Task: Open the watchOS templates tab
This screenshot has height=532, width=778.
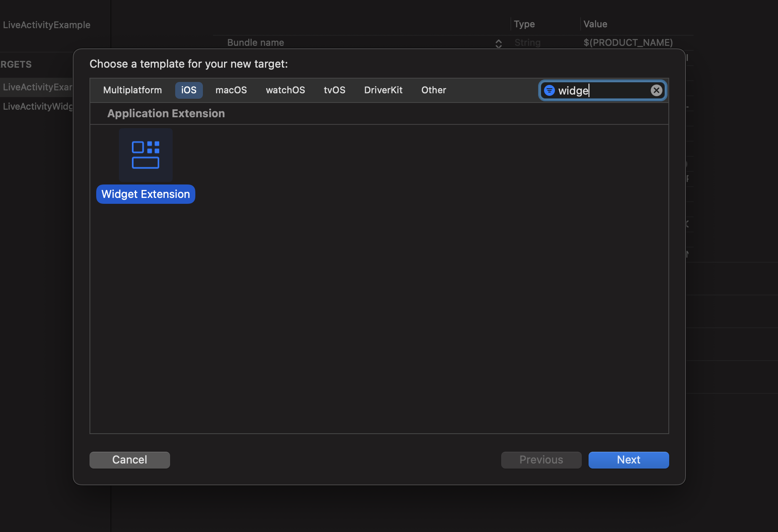Action: (285, 90)
